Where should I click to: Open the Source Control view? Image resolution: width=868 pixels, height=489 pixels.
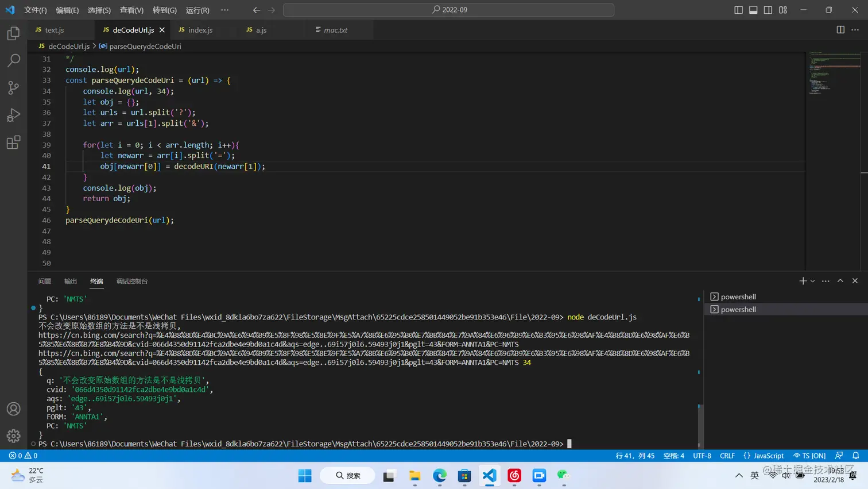pos(13,87)
